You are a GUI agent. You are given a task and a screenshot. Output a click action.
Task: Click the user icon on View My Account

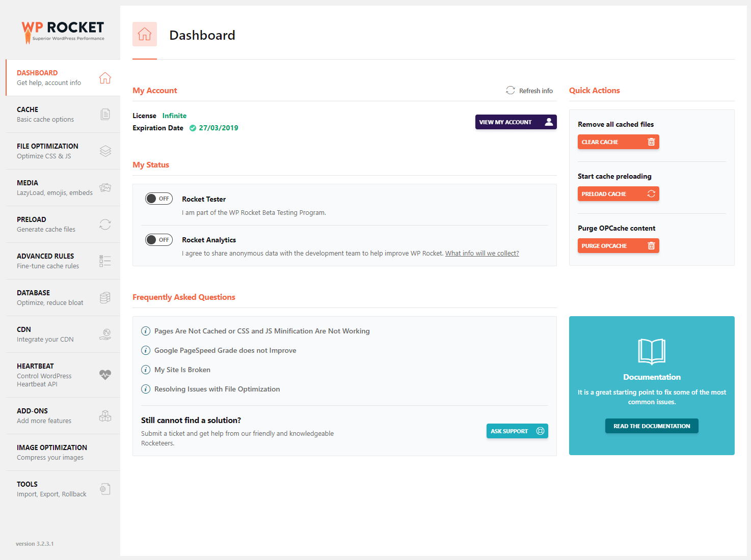pyautogui.click(x=549, y=122)
